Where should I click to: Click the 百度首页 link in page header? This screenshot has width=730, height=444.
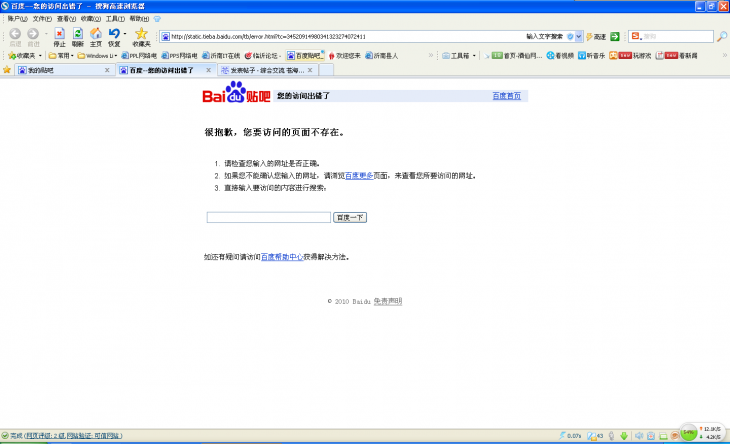coord(506,96)
